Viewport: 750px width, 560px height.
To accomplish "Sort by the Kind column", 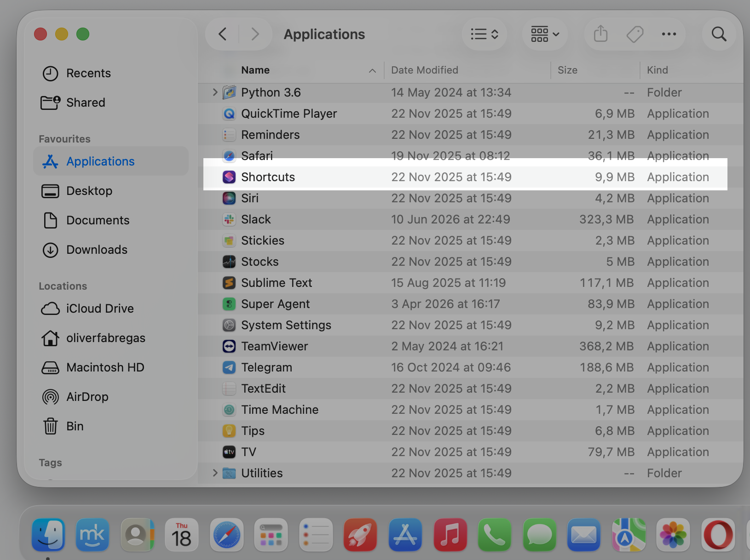I will pyautogui.click(x=658, y=70).
